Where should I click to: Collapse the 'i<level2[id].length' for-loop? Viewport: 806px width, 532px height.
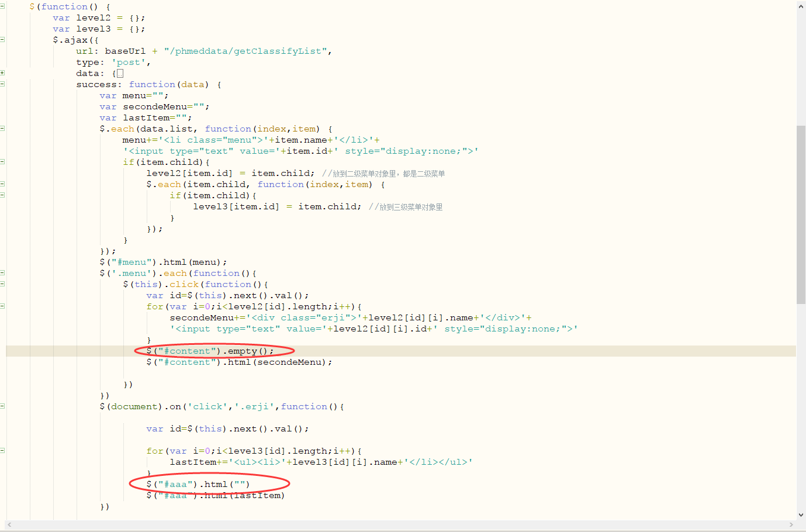pyautogui.click(x=2, y=306)
